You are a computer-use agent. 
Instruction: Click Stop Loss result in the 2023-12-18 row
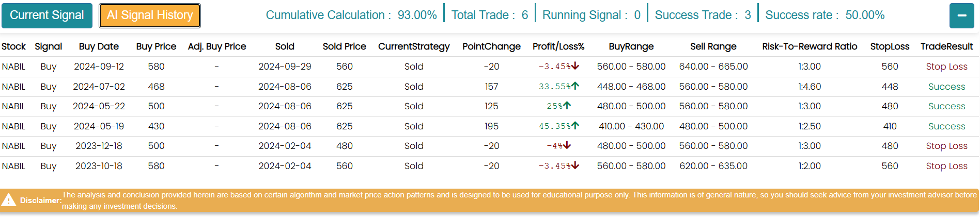(946, 146)
